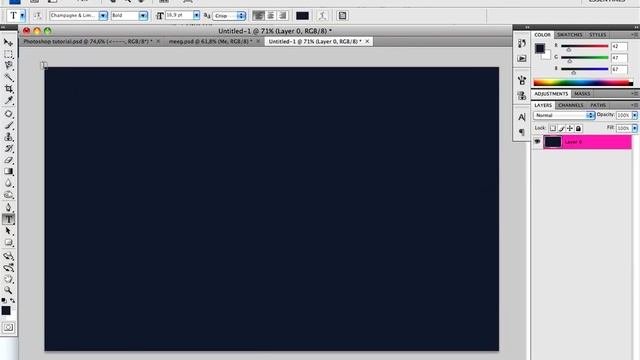
Task: Open the History panel icon in dock
Action: [x=522, y=44]
